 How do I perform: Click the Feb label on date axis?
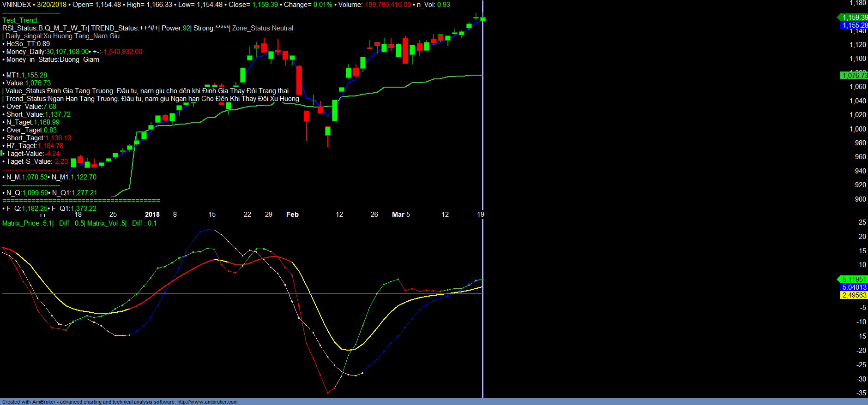(x=292, y=214)
